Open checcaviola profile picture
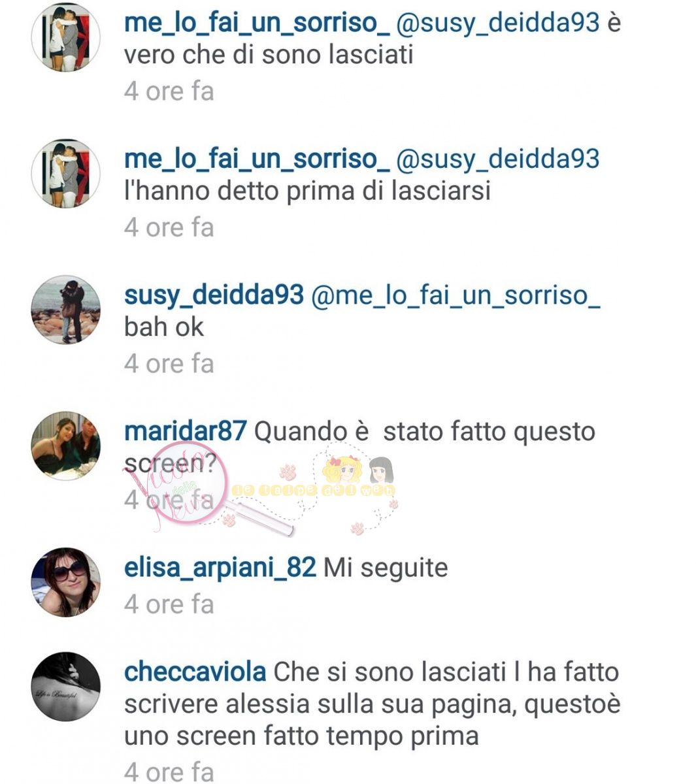 (66, 686)
